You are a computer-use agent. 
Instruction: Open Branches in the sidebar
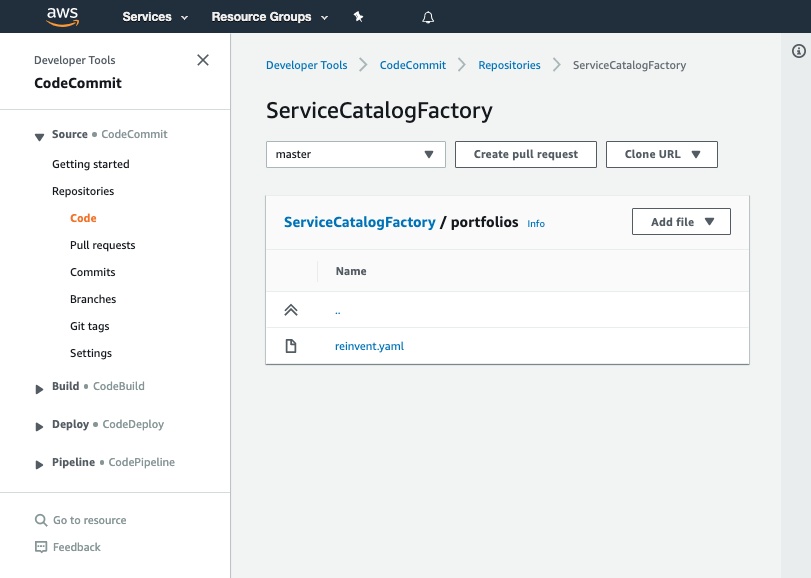coord(93,299)
